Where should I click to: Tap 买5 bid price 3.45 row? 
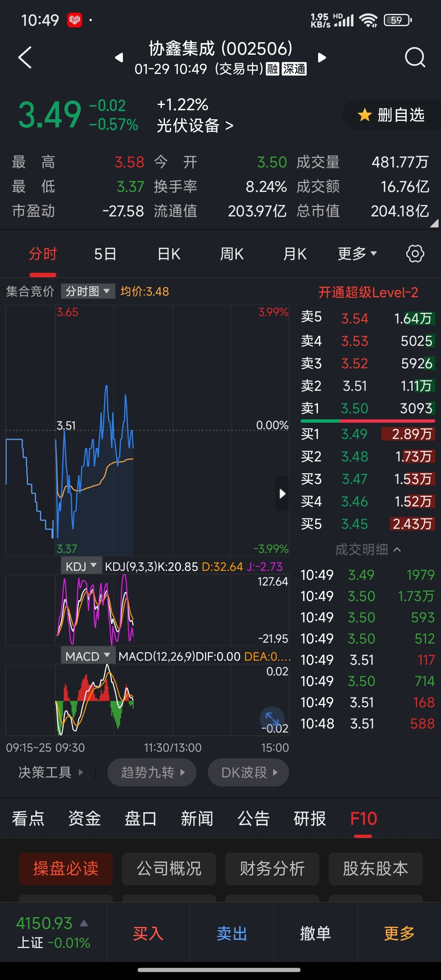click(367, 524)
